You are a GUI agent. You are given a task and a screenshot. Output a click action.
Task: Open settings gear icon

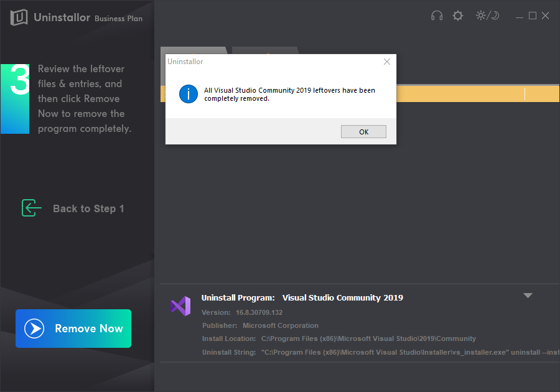pos(457,16)
